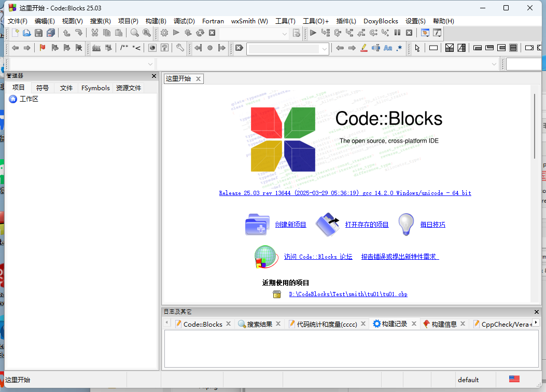Save the current file with floppy icon
This screenshot has width=546, height=392.
39,33
